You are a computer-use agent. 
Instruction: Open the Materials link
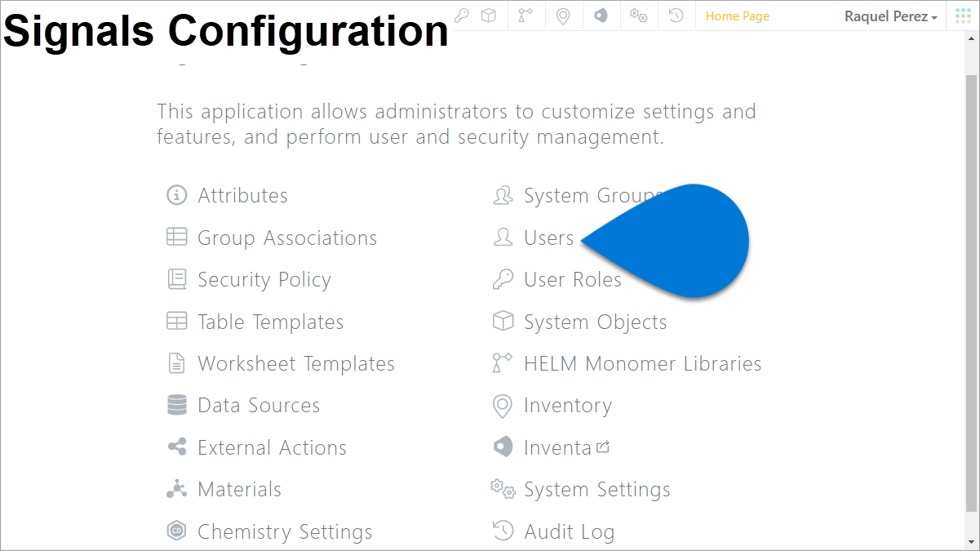click(239, 490)
